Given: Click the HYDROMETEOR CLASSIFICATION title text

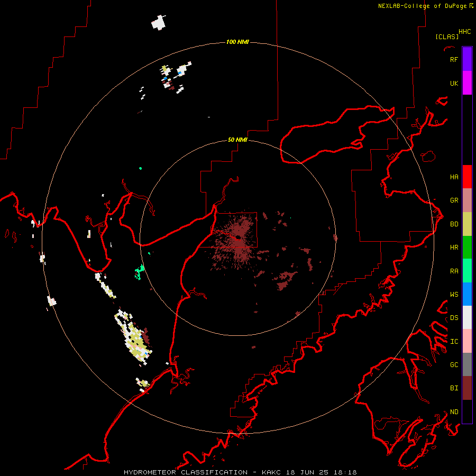Looking at the screenshot, I should (x=186, y=472).
